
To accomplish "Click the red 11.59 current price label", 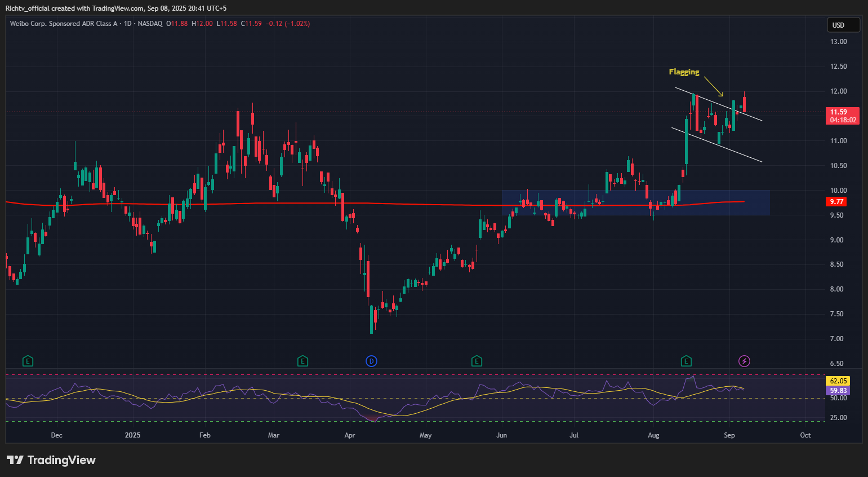I will click(x=843, y=112).
